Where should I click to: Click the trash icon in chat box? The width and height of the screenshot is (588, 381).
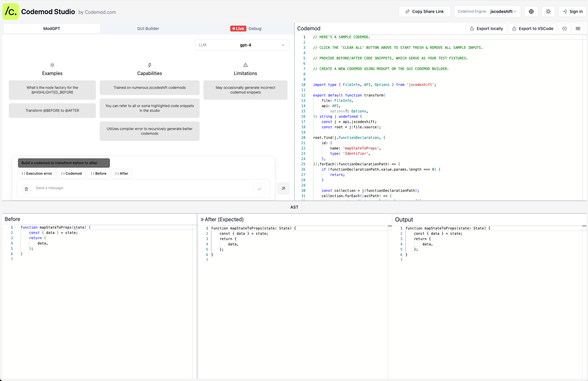point(26,189)
